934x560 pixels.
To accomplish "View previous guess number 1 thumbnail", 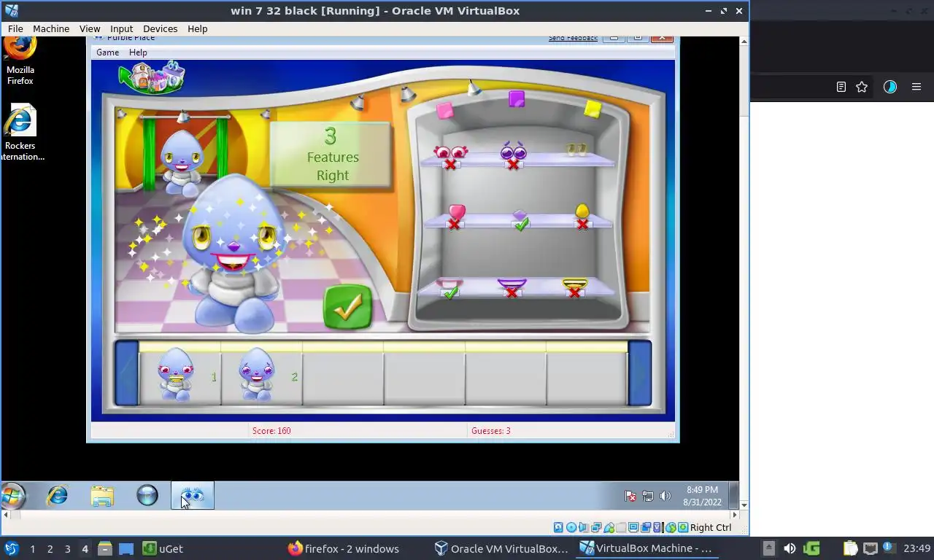I will click(176, 374).
